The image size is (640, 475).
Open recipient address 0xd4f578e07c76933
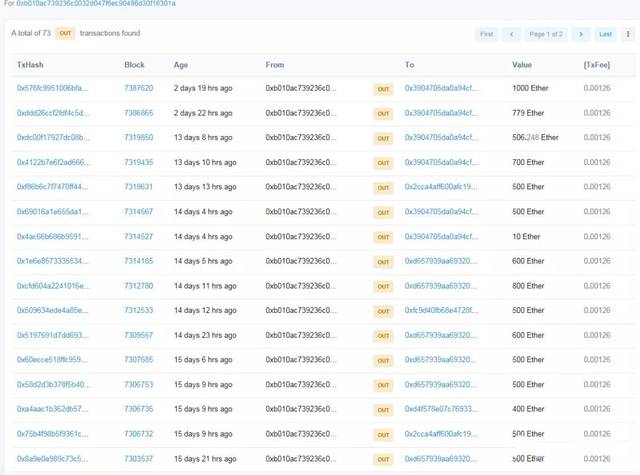click(x=441, y=409)
